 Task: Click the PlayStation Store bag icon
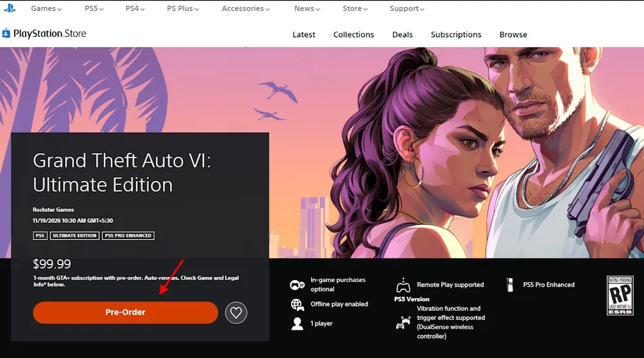pos(6,33)
